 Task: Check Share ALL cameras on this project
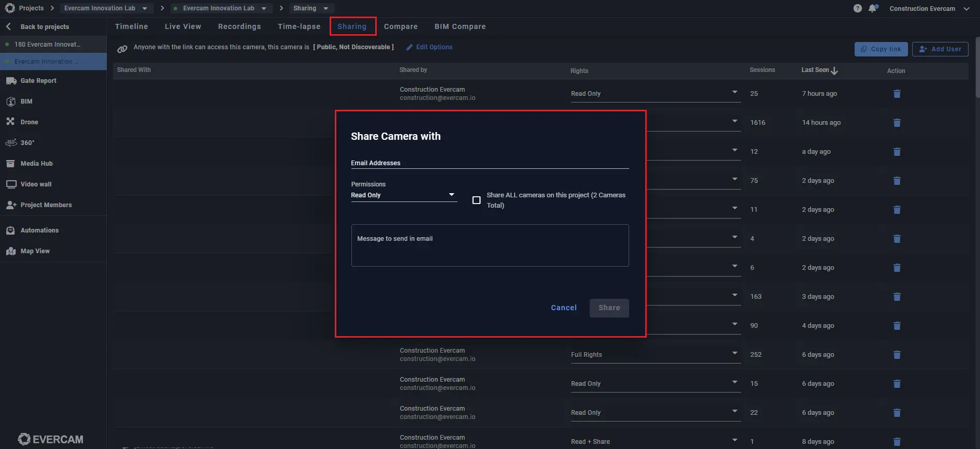(x=476, y=200)
